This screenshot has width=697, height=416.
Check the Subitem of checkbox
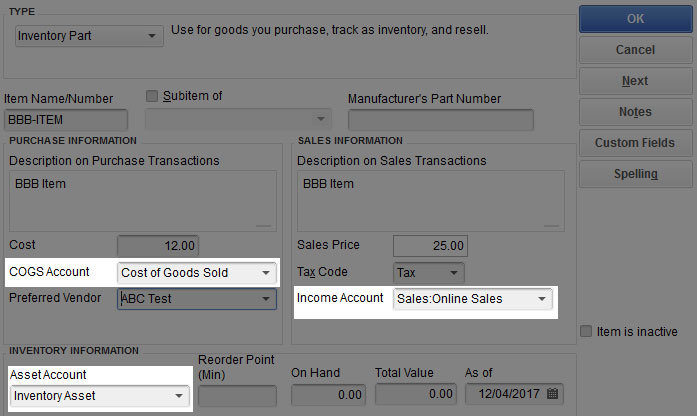[x=152, y=96]
